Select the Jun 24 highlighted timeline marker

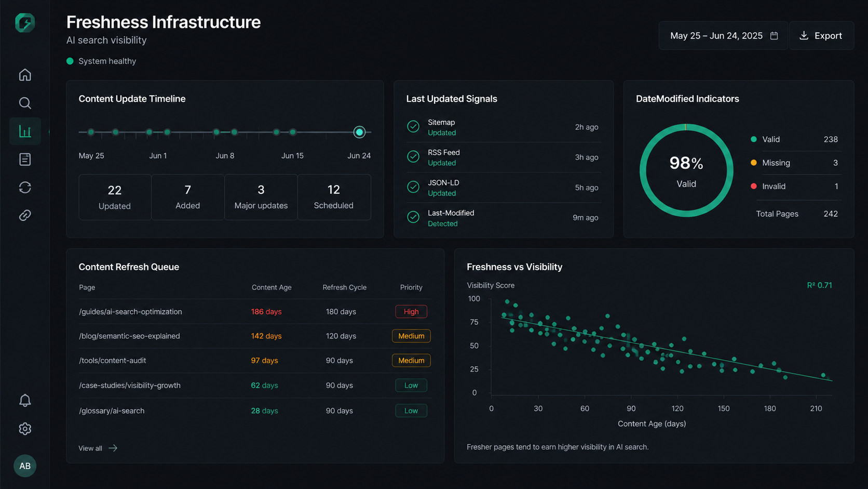[359, 132]
